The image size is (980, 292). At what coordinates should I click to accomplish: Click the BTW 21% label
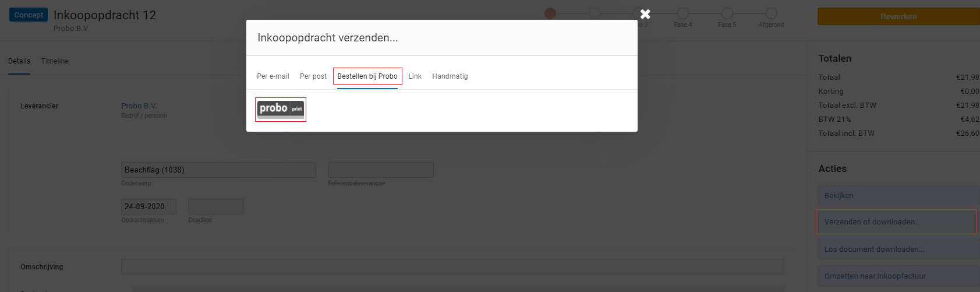pos(835,119)
